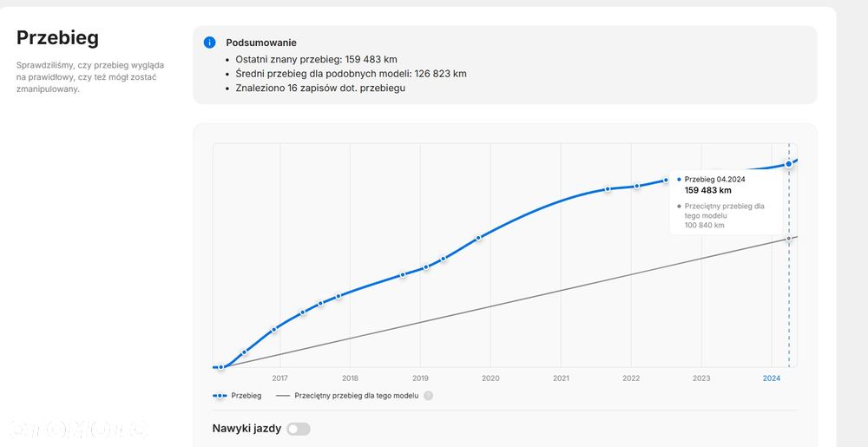This screenshot has width=868, height=447.
Task: Click the first mileage data point at chart start
Action: (221, 367)
